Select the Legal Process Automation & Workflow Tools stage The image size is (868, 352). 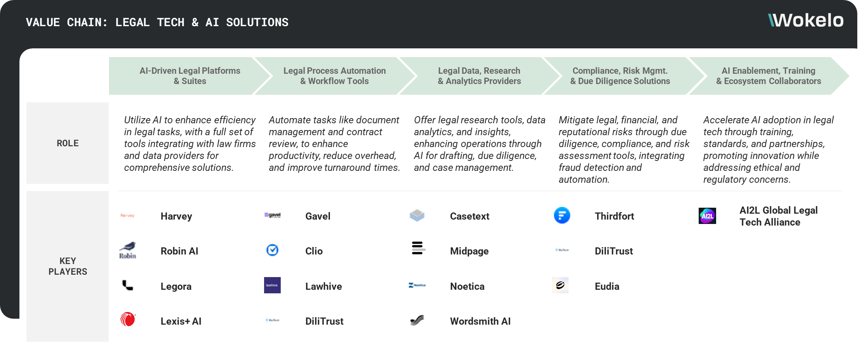tap(335, 76)
